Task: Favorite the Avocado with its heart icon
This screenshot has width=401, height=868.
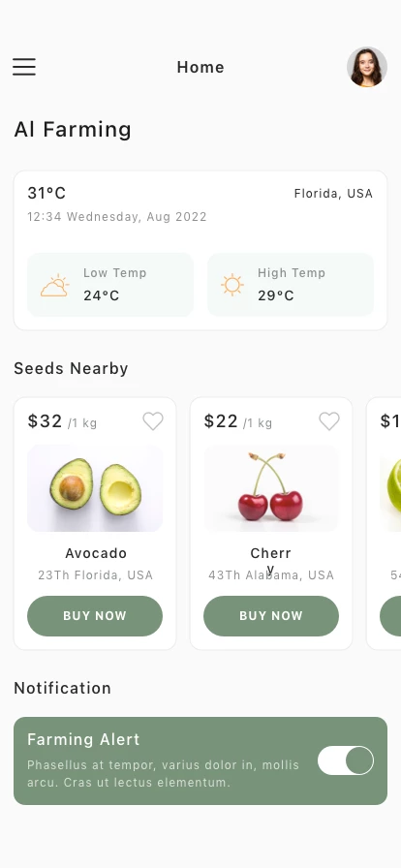Action: tap(153, 421)
